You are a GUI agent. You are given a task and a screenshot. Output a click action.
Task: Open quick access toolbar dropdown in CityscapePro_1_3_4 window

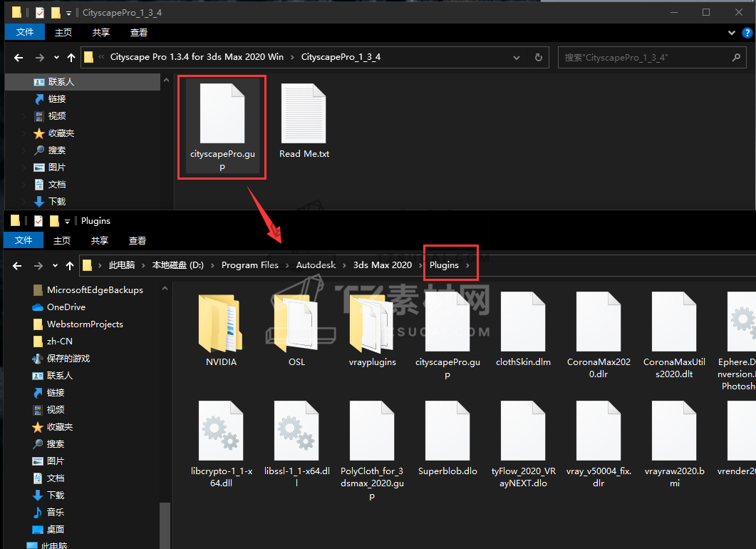69,13
